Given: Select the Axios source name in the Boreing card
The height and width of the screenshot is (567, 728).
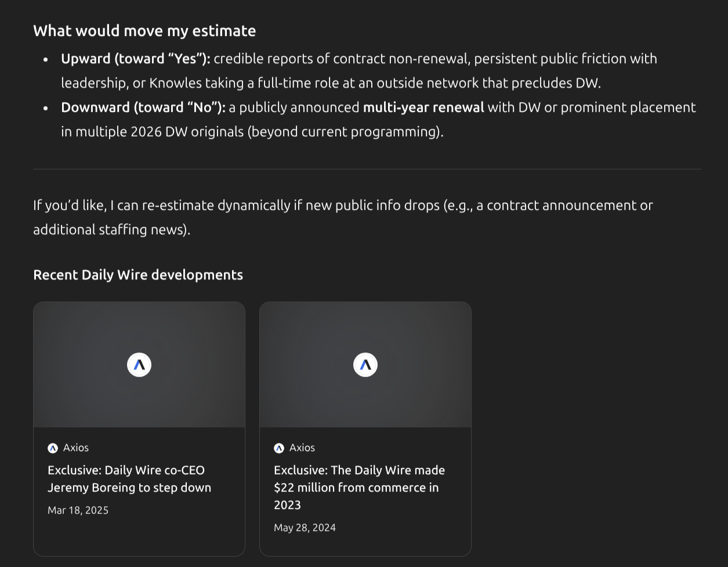Looking at the screenshot, I should [x=76, y=448].
